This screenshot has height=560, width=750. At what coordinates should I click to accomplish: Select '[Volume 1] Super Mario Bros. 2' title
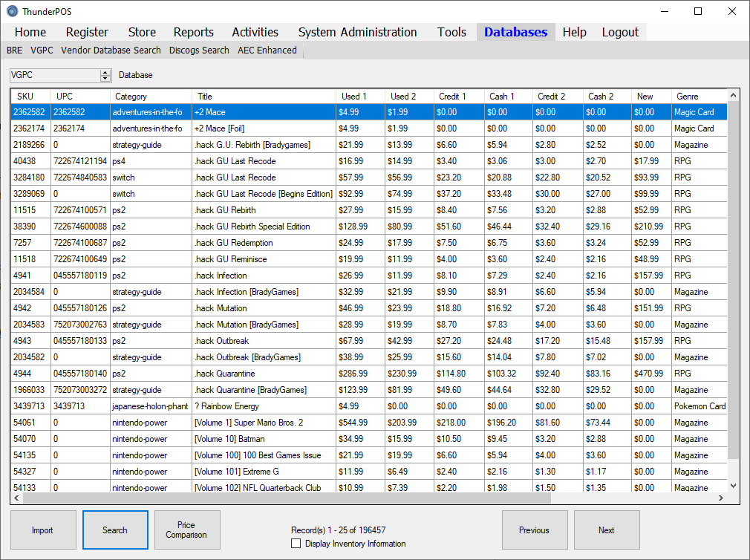(264, 423)
